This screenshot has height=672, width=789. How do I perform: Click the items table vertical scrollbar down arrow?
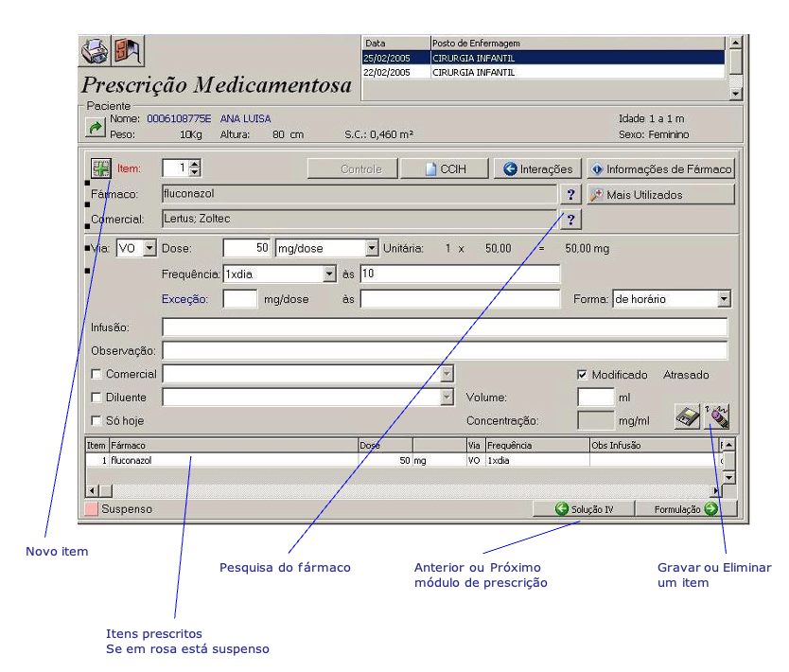tap(728, 477)
